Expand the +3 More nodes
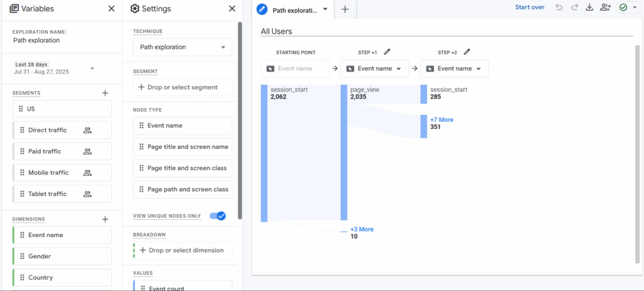The width and height of the screenshot is (644, 291). pos(362,229)
